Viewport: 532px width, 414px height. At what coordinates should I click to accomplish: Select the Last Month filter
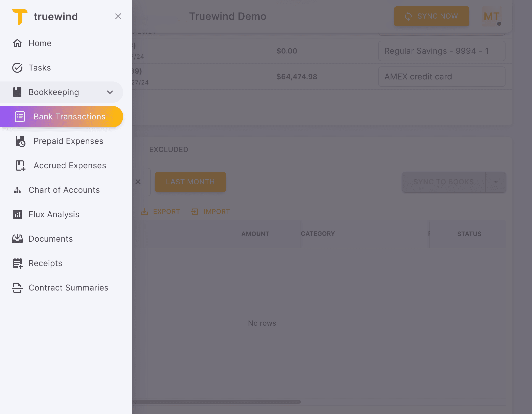tap(190, 182)
